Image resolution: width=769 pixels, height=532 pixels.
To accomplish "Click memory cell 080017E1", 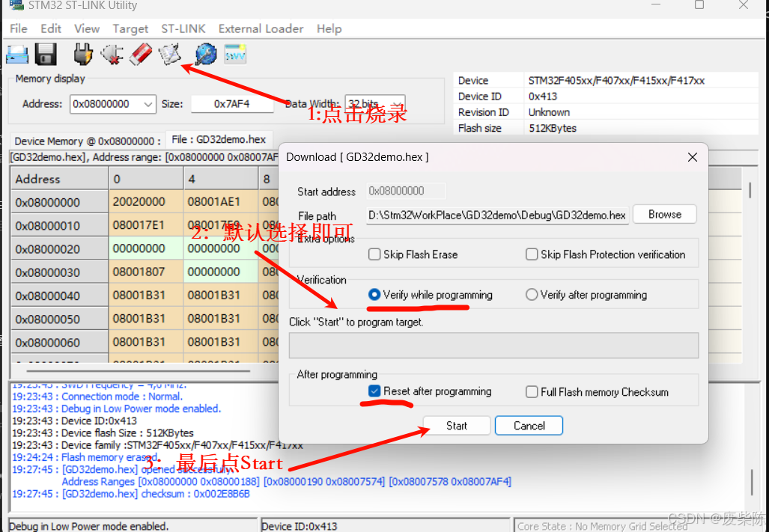I will pyautogui.click(x=146, y=225).
